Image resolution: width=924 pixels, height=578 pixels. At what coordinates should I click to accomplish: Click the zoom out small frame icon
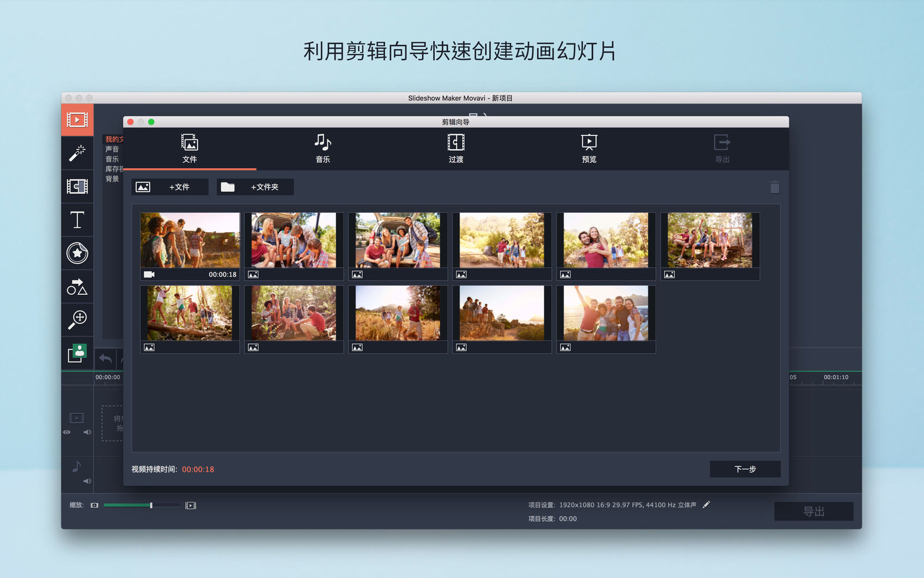[x=95, y=505]
